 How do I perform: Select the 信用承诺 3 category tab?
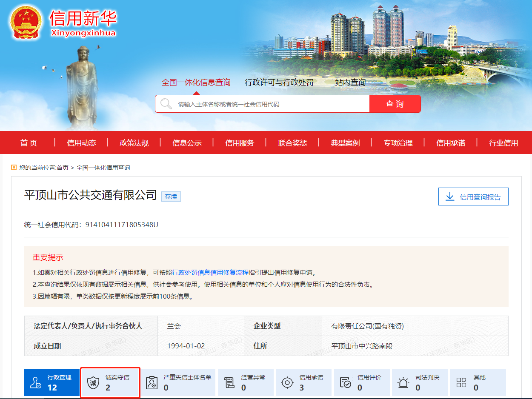pyautogui.click(x=304, y=382)
